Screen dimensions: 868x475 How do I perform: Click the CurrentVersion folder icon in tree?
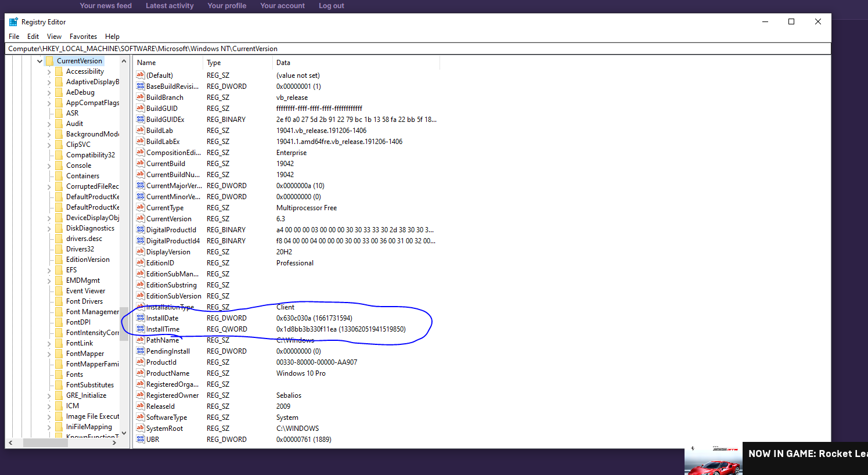(49, 61)
